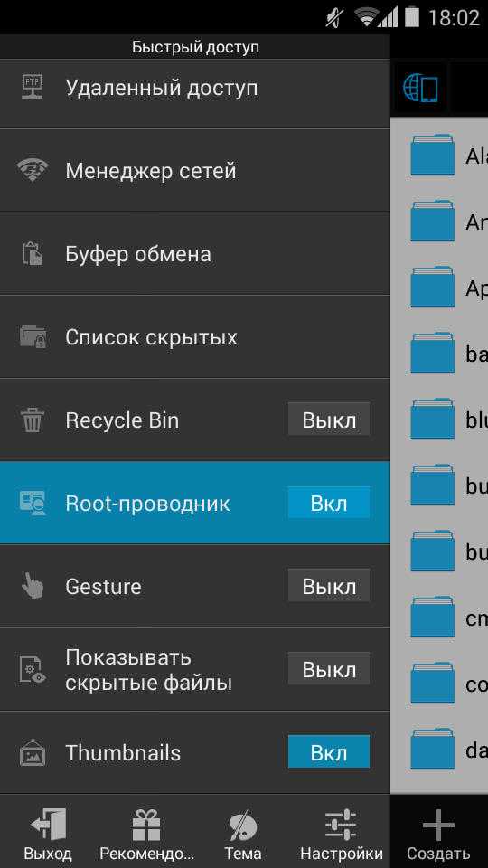Viewport: 488px width, 868px height.
Task: Disable the Root-проводник Вкл toggle
Action: [x=329, y=502]
